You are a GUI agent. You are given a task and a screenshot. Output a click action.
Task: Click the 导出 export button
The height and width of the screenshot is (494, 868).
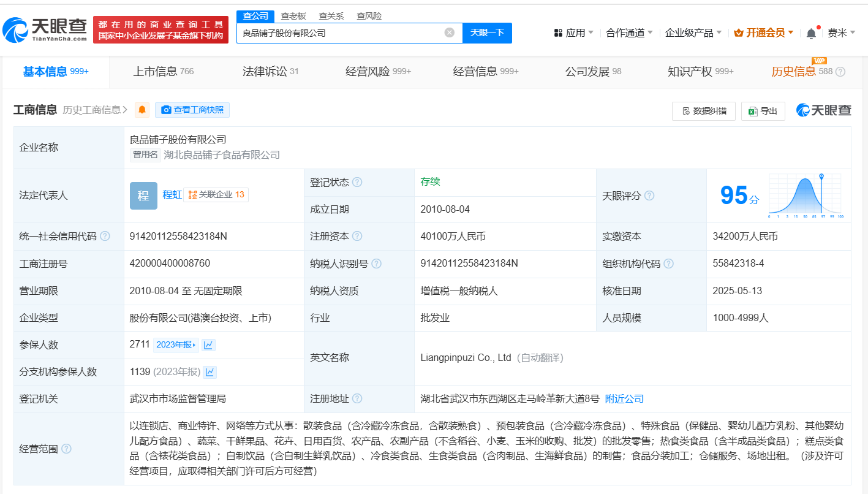[763, 111]
